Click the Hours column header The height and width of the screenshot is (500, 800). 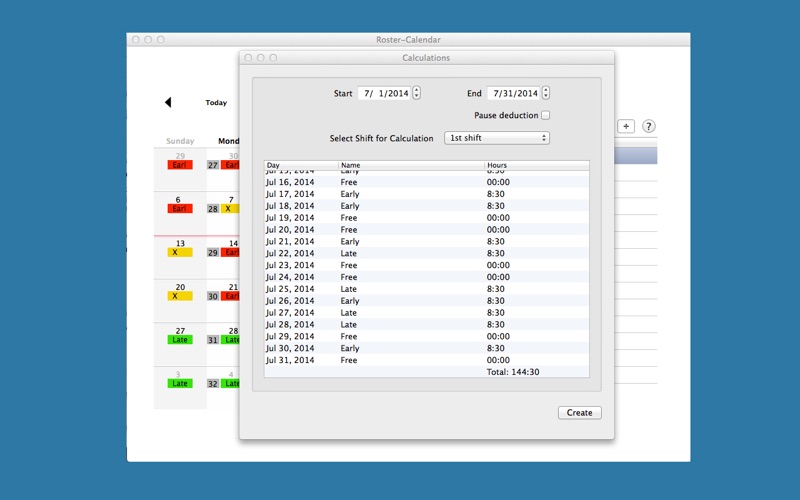click(536, 165)
